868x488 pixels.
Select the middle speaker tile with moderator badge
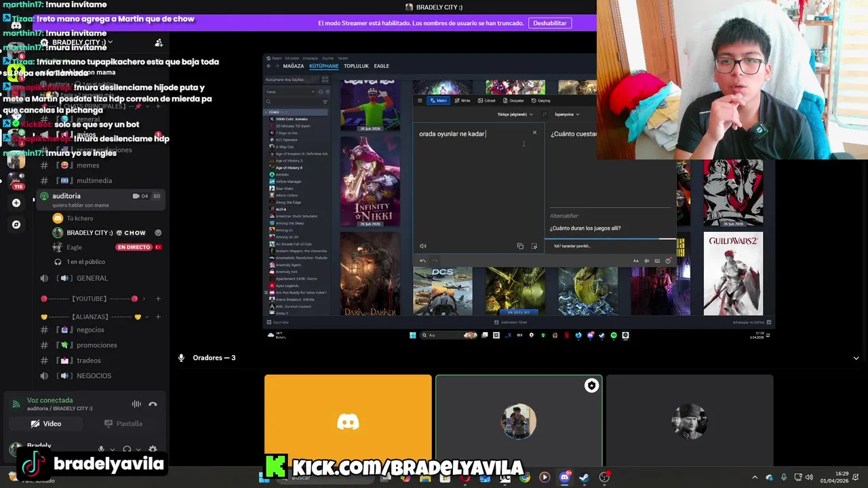[x=519, y=420]
